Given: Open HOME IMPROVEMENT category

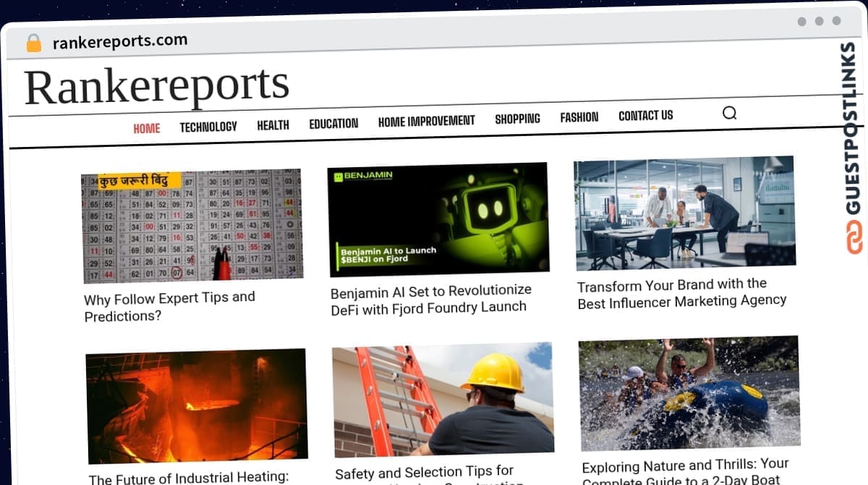Looking at the screenshot, I should pyautogui.click(x=427, y=121).
